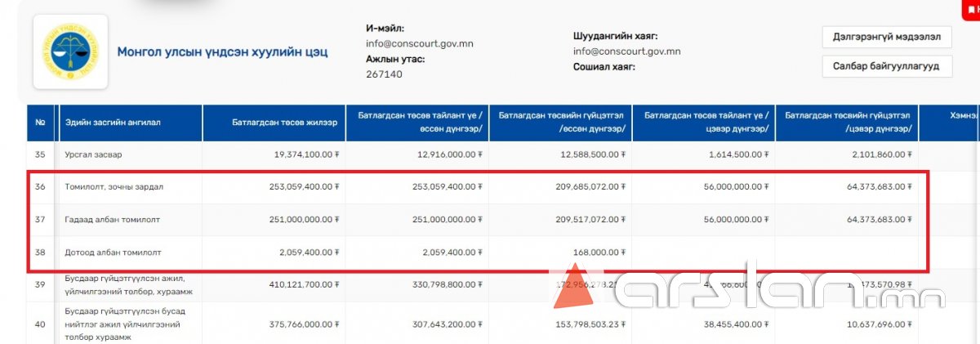980x344 pixels.
Task: Sort by the № column header
Action: coord(40,123)
